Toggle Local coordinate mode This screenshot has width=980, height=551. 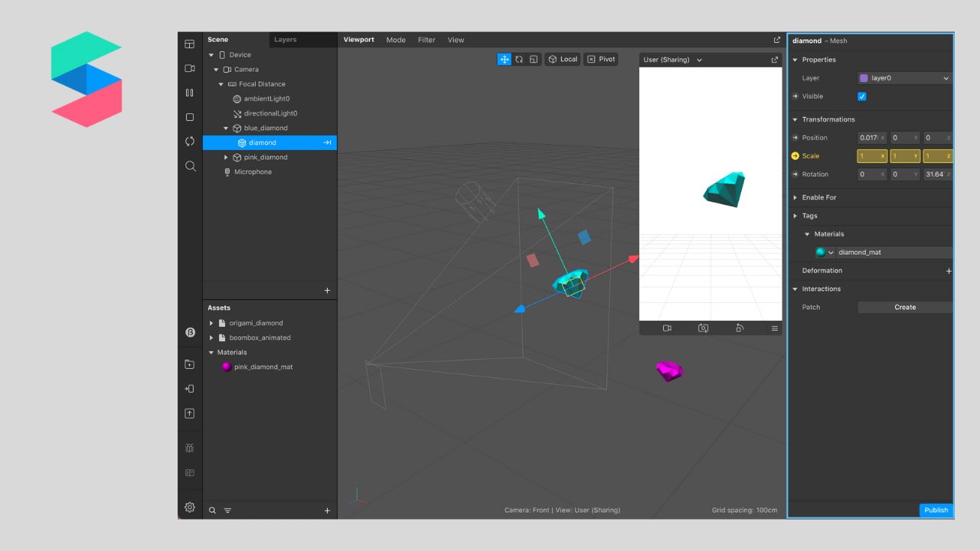pyautogui.click(x=562, y=59)
